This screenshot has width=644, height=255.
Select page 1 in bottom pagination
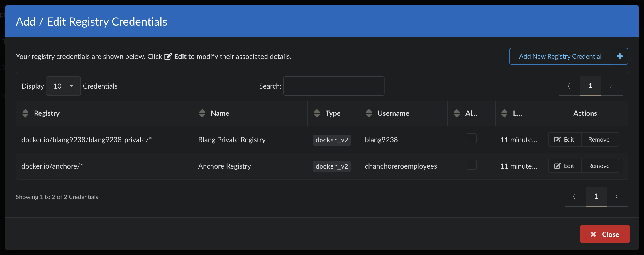coord(596,197)
